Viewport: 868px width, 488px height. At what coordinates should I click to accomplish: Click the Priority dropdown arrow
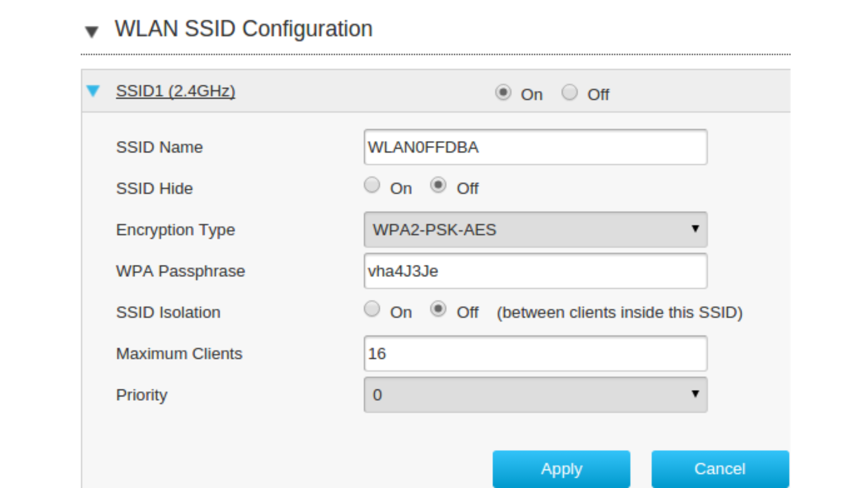695,394
